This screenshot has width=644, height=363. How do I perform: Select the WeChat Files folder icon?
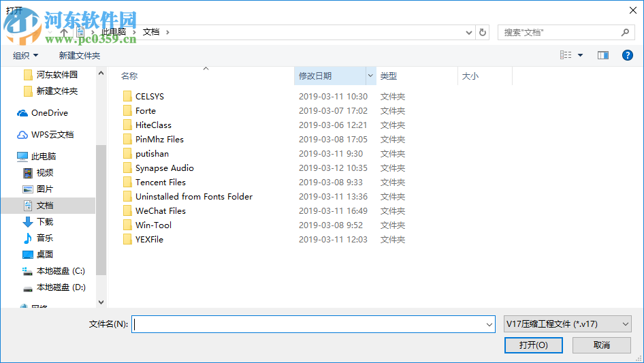127,211
